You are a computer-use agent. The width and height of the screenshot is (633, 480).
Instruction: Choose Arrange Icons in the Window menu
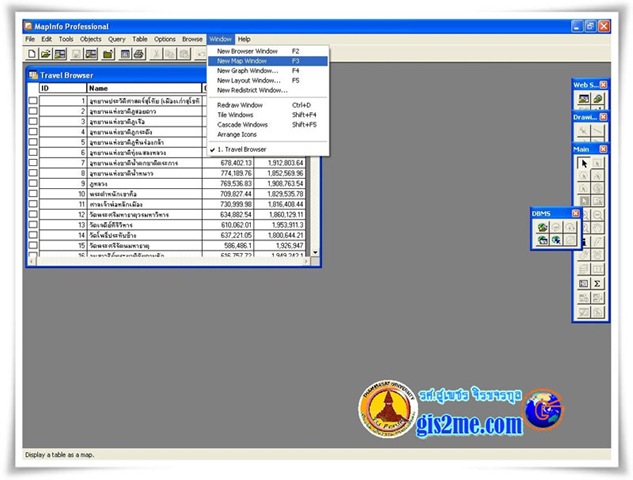click(268, 134)
